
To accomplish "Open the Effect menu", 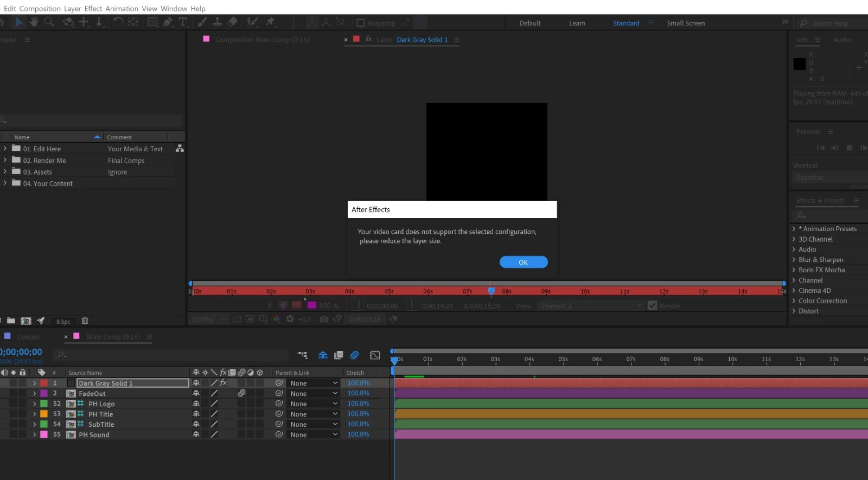I will 93,9.
